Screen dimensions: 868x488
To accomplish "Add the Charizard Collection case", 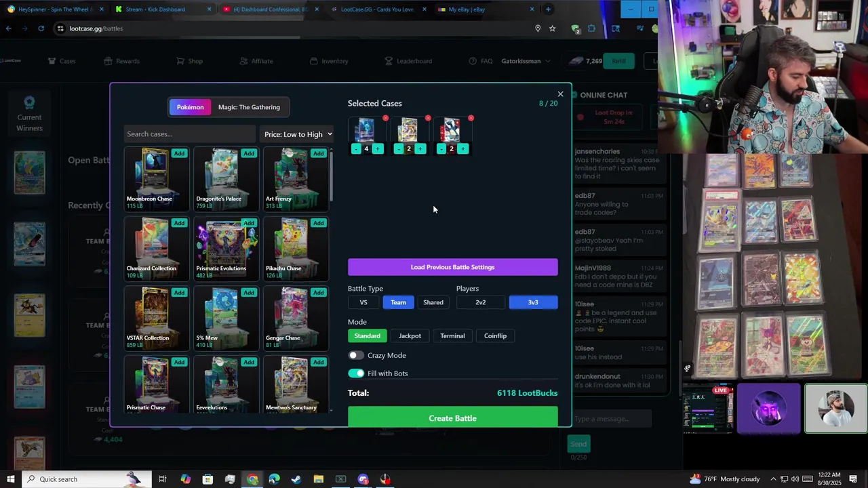I will (x=179, y=223).
